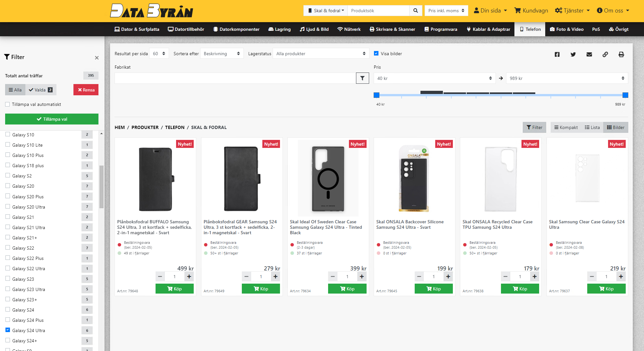This screenshot has width=644, height=351.
Task: Toggle Filter button near view options
Action: (x=534, y=127)
